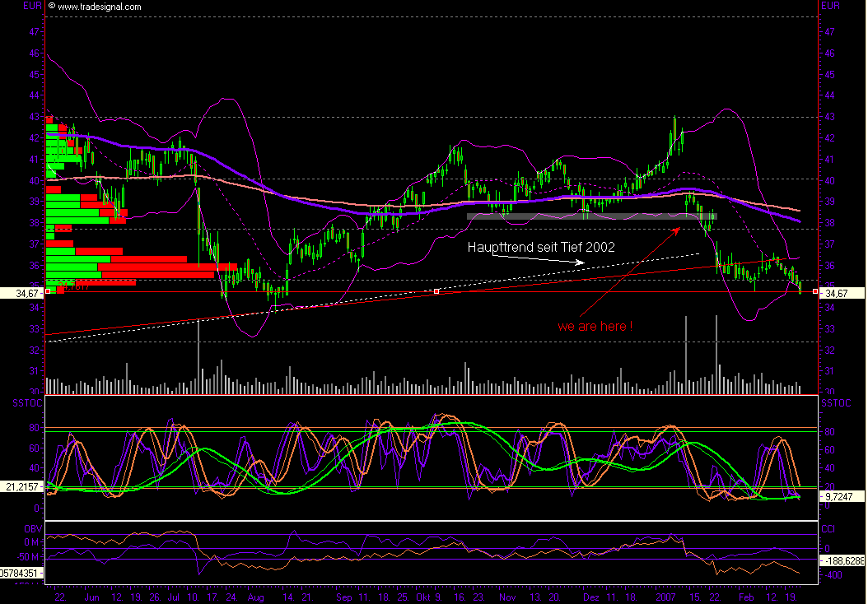Image resolution: width=868 pixels, height=604 pixels.
Task: Click the copyright symbol before tradesignal
Action: click(x=52, y=7)
